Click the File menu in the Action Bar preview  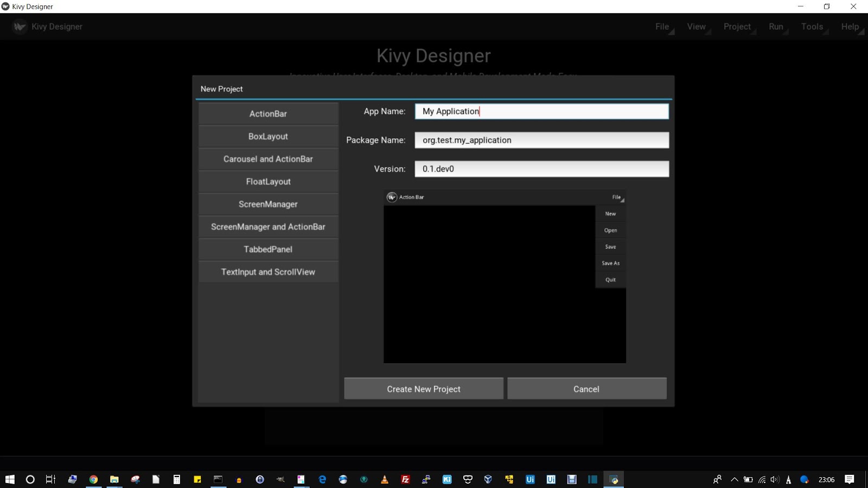click(615, 197)
